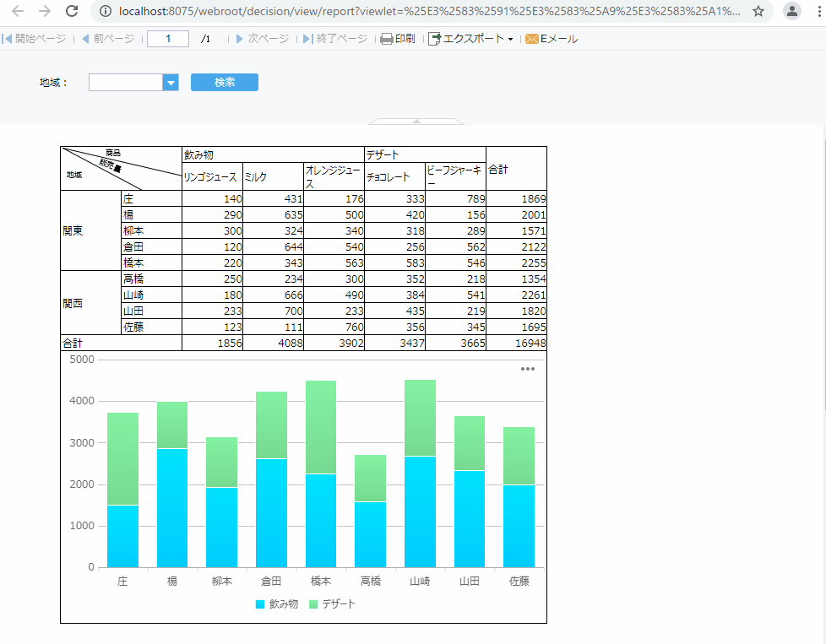This screenshot has width=826, height=644.
Task: Open the browser profile avatar
Action: [x=791, y=11]
